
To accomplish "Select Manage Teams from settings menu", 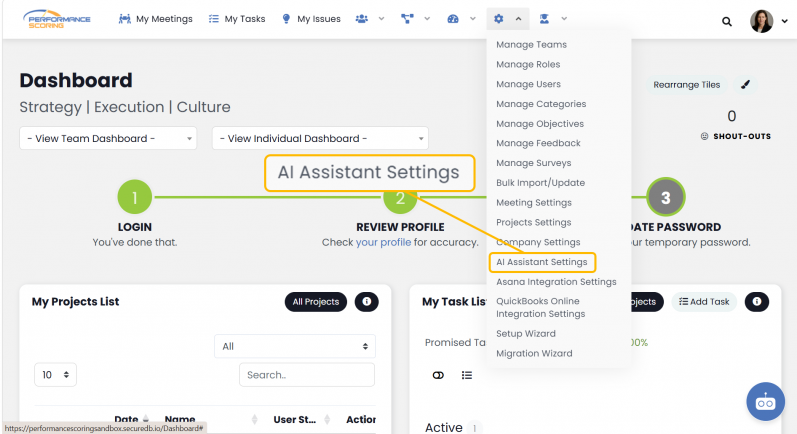I will pyautogui.click(x=531, y=45).
